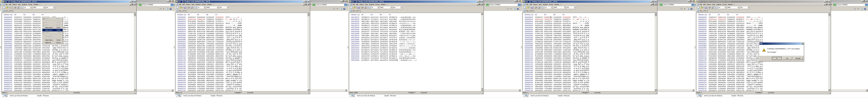Open Analysis menu in the context-menu window
868x98 pixels.
25,4
